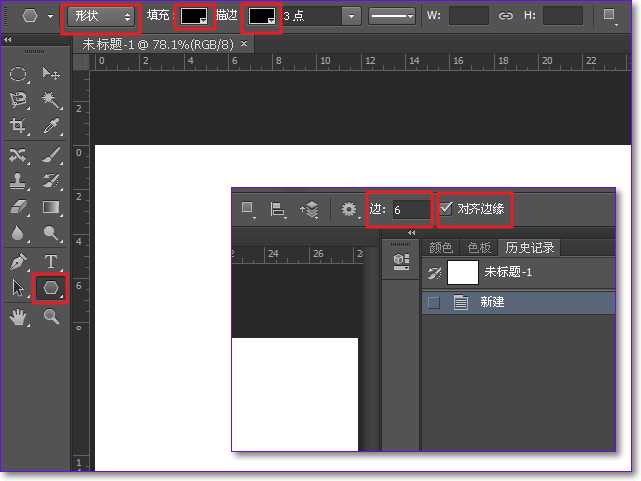
Task: Click the 边 sides input field
Action: [x=409, y=210]
